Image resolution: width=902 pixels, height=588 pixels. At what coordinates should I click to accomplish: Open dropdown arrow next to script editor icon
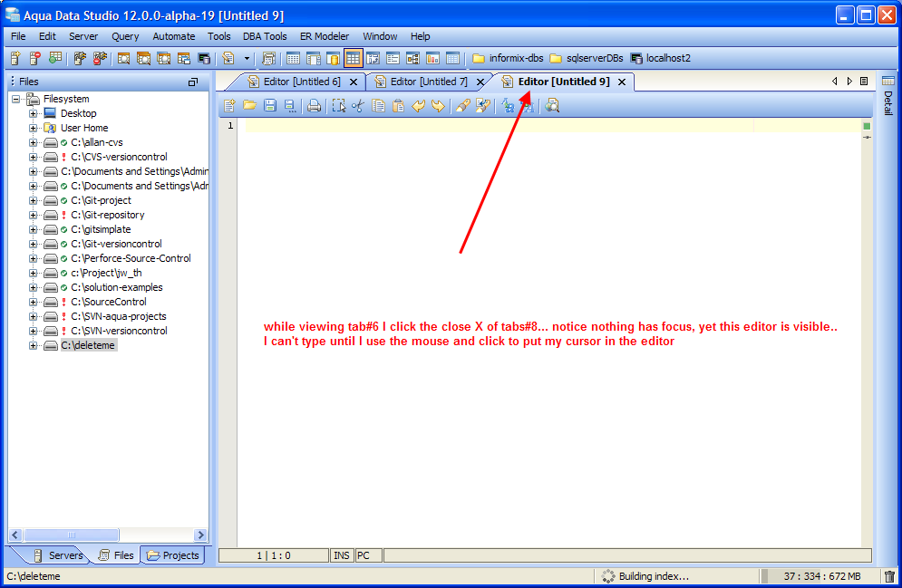coord(247,58)
